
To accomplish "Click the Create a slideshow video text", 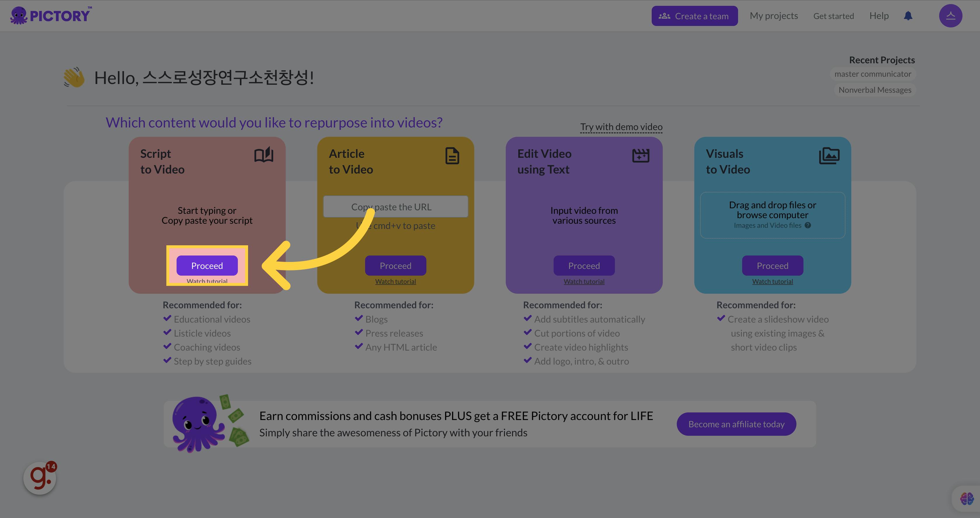I will [x=777, y=333].
